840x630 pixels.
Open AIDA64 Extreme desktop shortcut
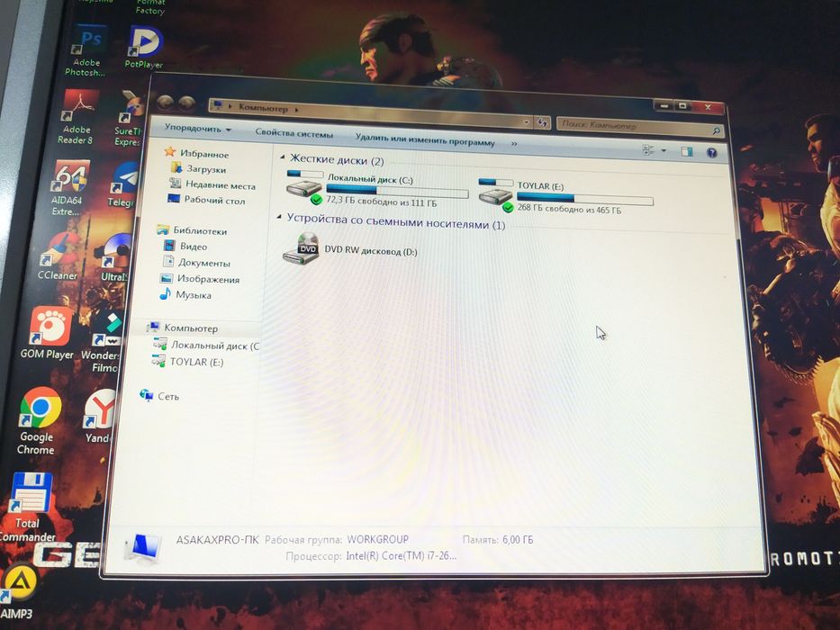point(68,189)
